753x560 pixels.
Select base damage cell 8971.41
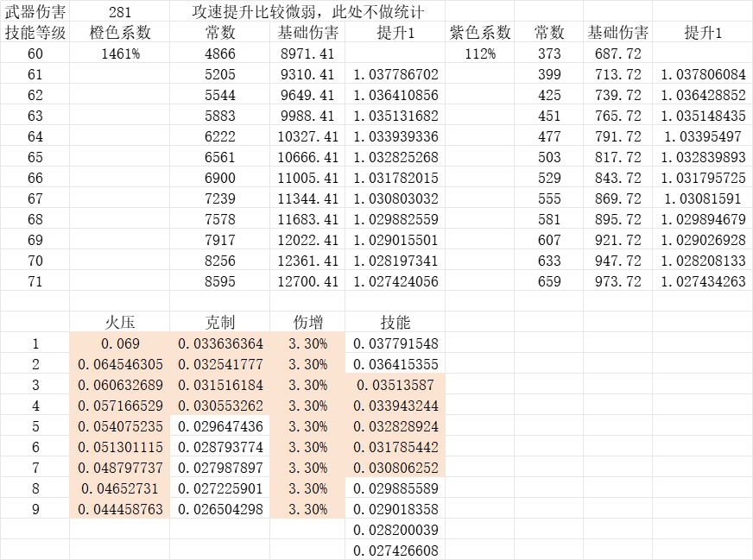pyautogui.click(x=307, y=53)
